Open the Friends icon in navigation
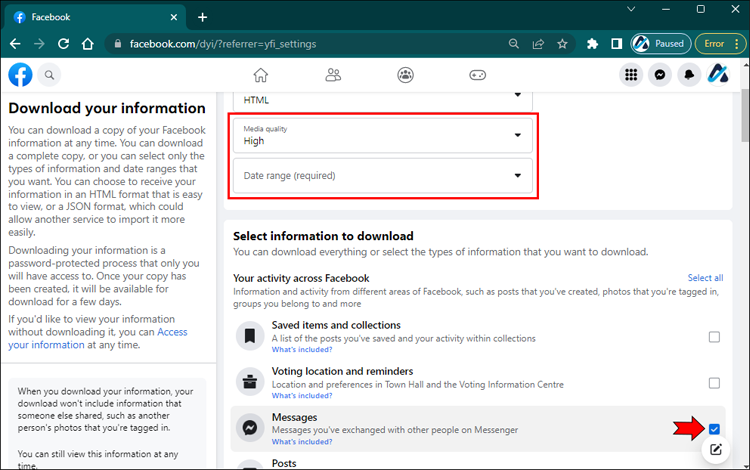The width and height of the screenshot is (750, 470). click(x=334, y=75)
